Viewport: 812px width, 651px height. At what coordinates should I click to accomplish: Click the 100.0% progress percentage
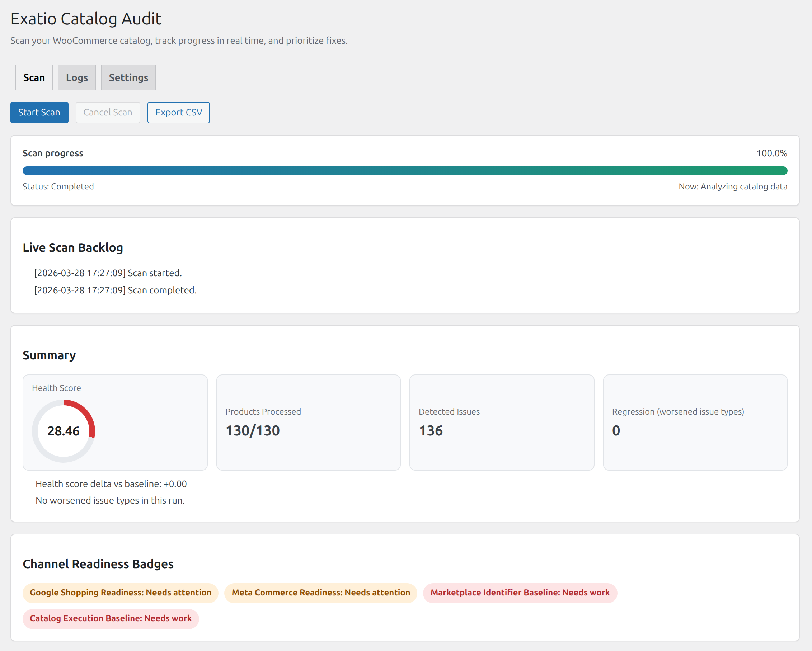tap(772, 153)
